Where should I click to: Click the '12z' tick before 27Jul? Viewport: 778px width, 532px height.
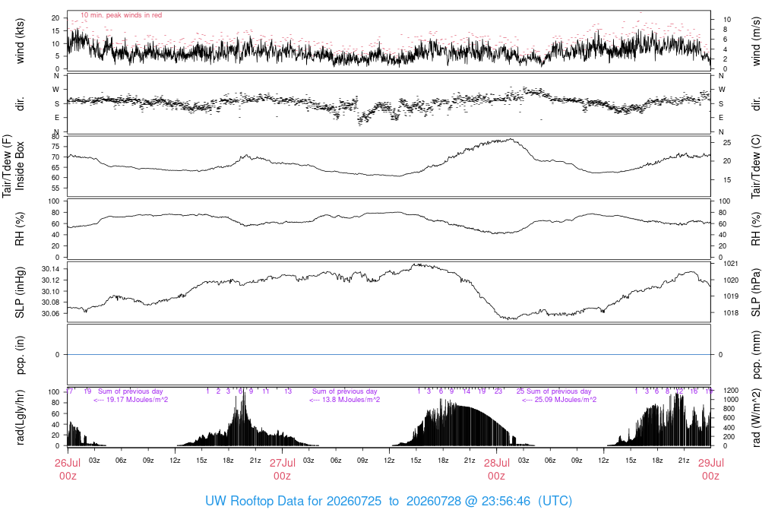[175, 461]
